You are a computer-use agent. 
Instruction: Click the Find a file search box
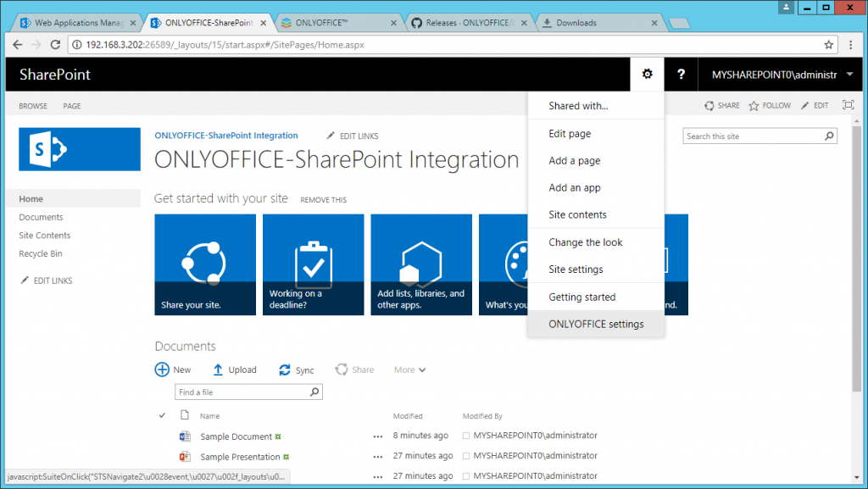[x=242, y=392]
